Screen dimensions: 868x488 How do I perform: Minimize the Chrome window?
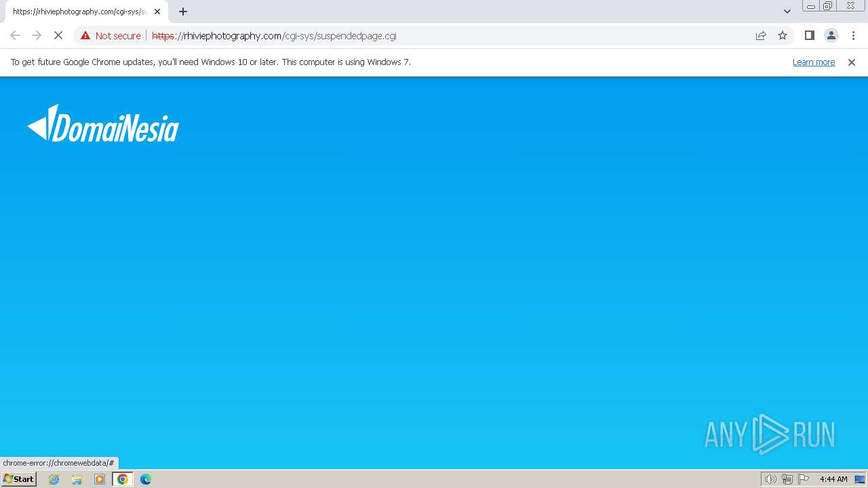pos(811,6)
